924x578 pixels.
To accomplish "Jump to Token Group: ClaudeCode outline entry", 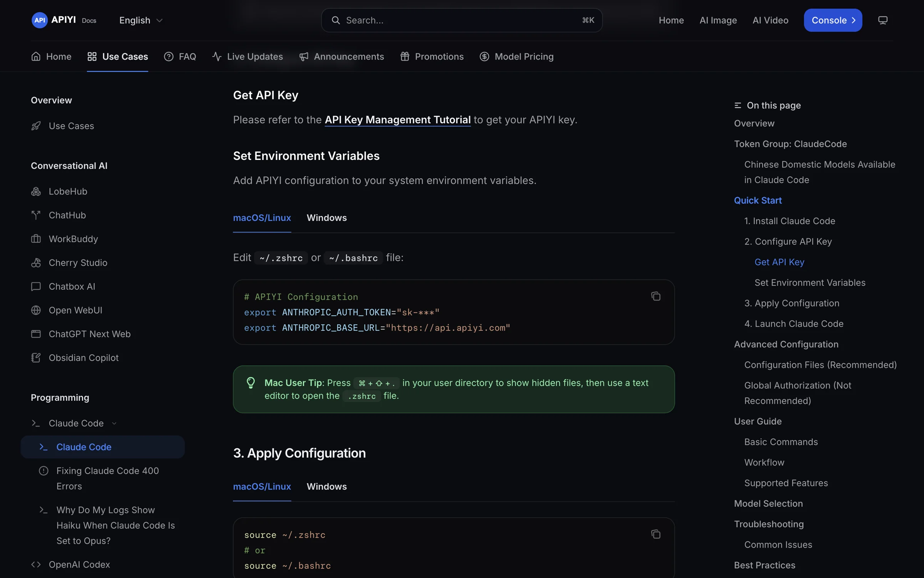I will click(790, 144).
